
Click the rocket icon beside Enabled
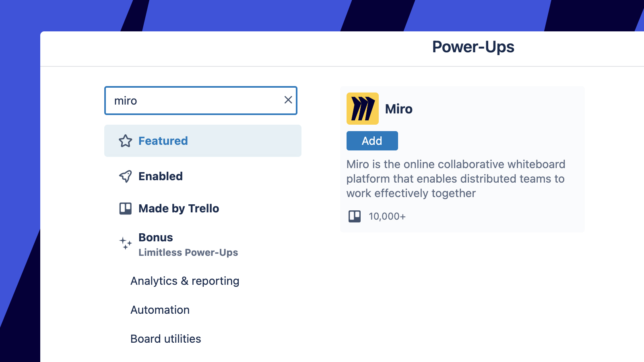click(x=126, y=176)
